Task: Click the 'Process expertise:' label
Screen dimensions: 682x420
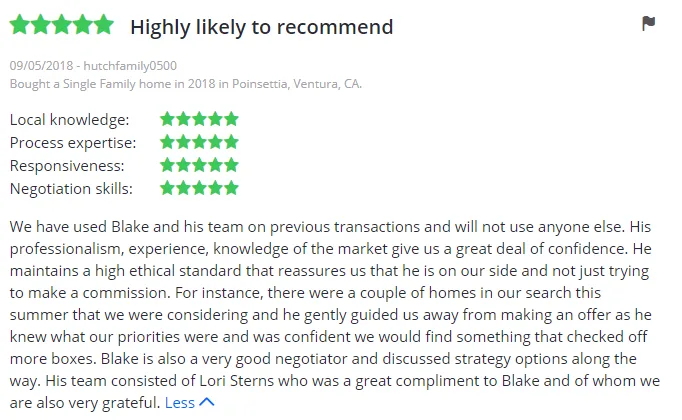Action: [73, 143]
